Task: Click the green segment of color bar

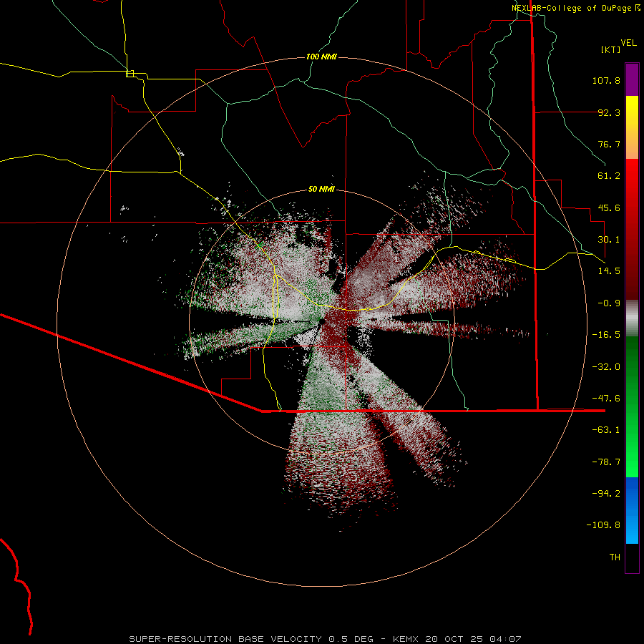Action: tap(632, 406)
